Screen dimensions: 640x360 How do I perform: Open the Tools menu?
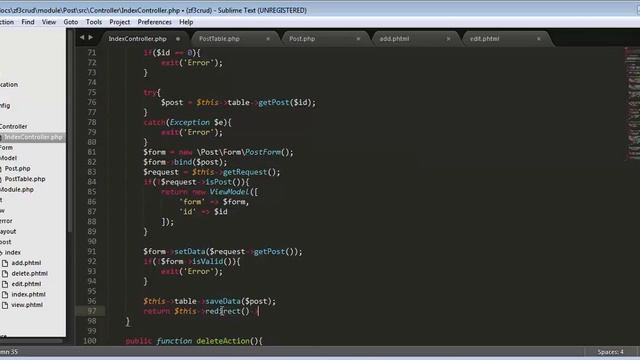94,22
